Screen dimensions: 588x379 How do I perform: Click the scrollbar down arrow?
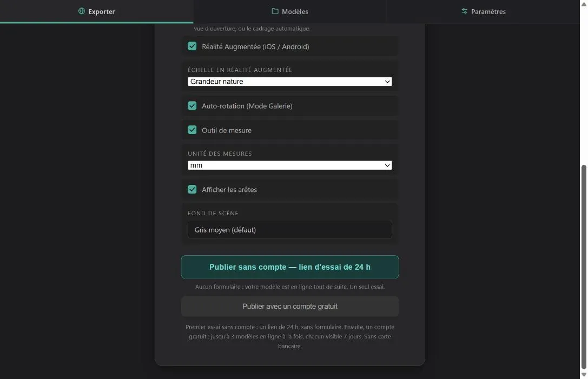pyautogui.click(x=584, y=375)
